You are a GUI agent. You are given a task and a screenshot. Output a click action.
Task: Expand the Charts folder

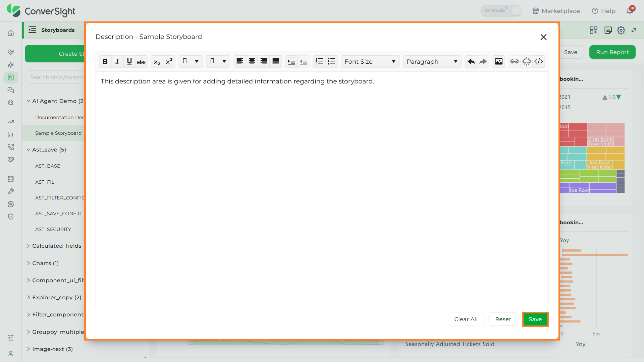point(29,263)
